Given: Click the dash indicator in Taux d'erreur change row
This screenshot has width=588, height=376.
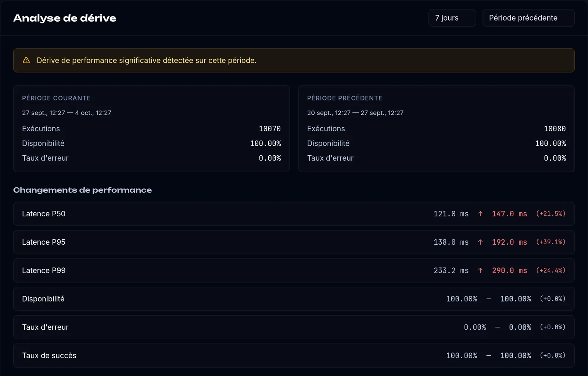Looking at the screenshot, I should [498, 327].
